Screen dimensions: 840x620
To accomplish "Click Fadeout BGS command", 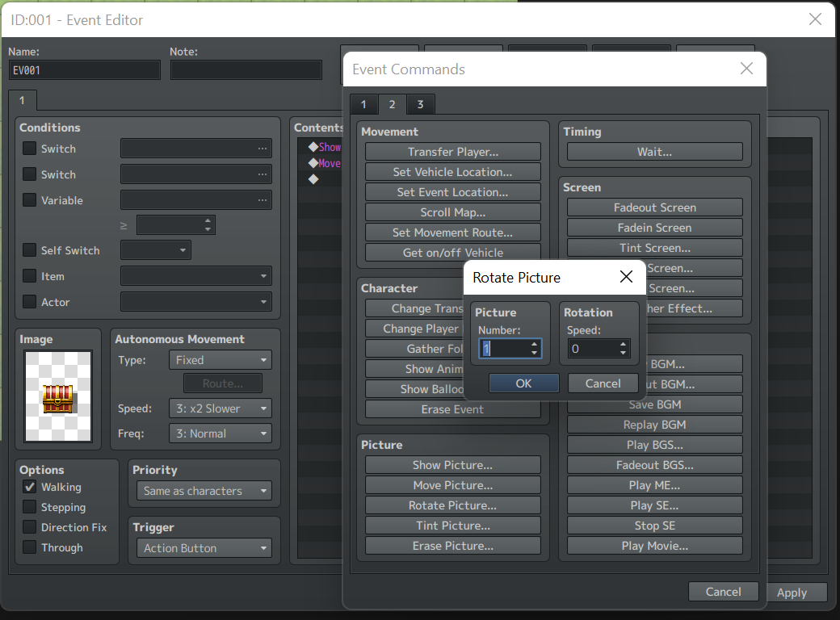I will click(655, 465).
